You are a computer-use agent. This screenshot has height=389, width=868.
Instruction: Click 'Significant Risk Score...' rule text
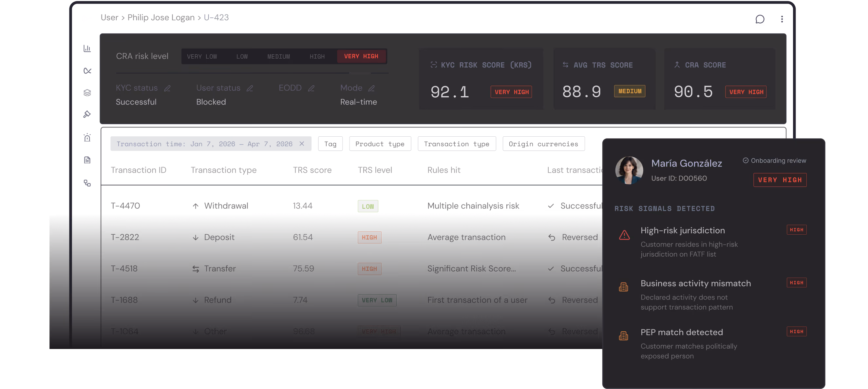point(471,268)
